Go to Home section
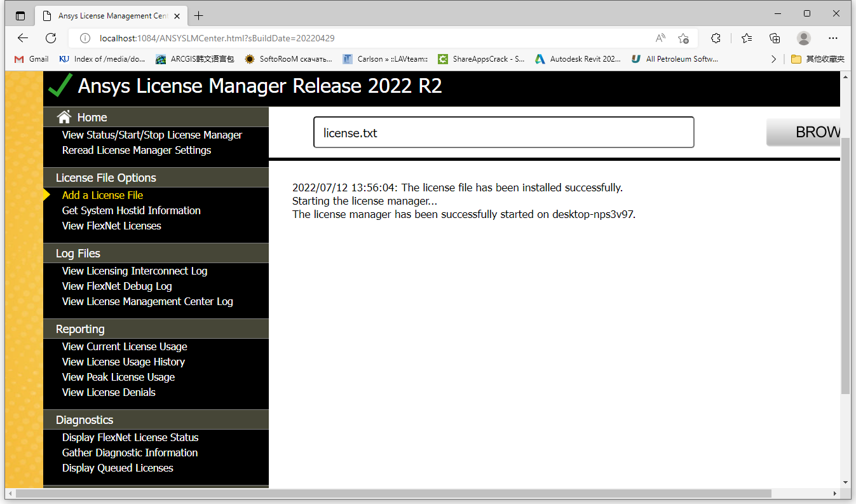The height and width of the screenshot is (504, 856). click(92, 117)
